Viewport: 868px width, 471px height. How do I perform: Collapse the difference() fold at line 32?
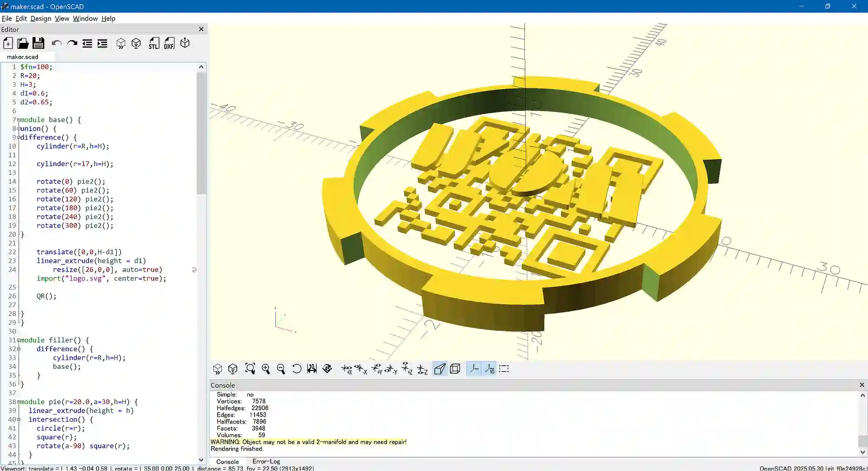[19, 349]
